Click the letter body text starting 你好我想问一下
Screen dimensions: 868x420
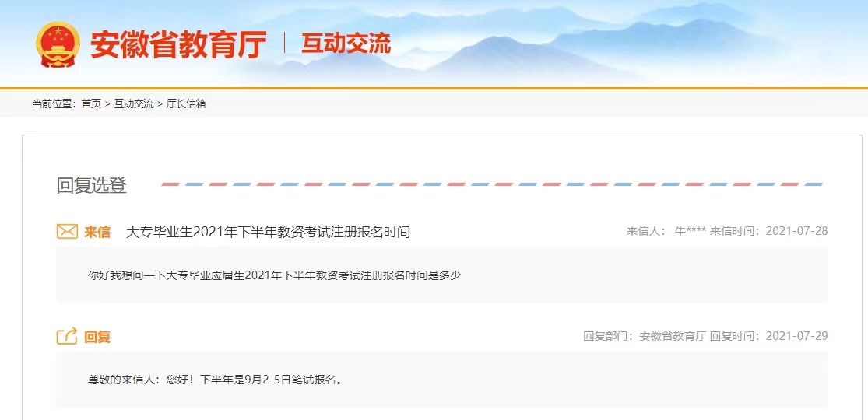275,275
